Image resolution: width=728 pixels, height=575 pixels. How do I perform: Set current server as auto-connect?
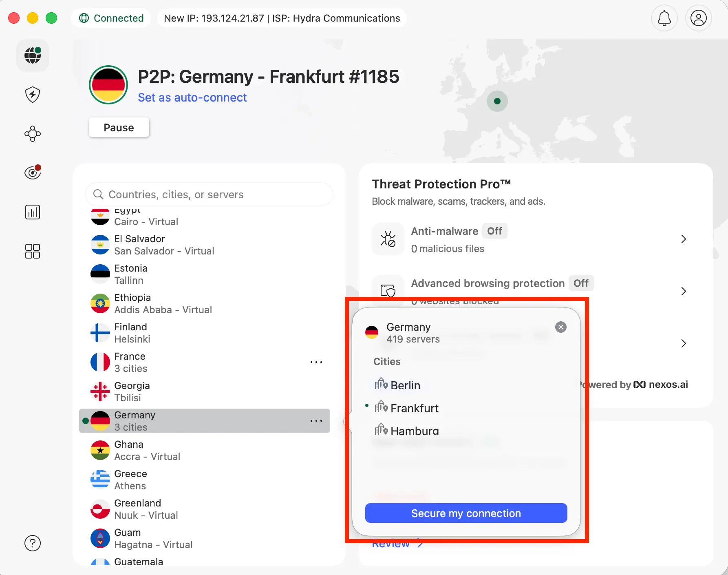coord(192,97)
